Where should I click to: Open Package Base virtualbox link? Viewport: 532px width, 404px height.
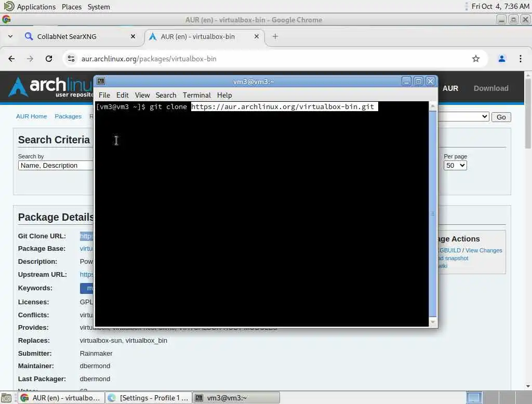tap(87, 249)
